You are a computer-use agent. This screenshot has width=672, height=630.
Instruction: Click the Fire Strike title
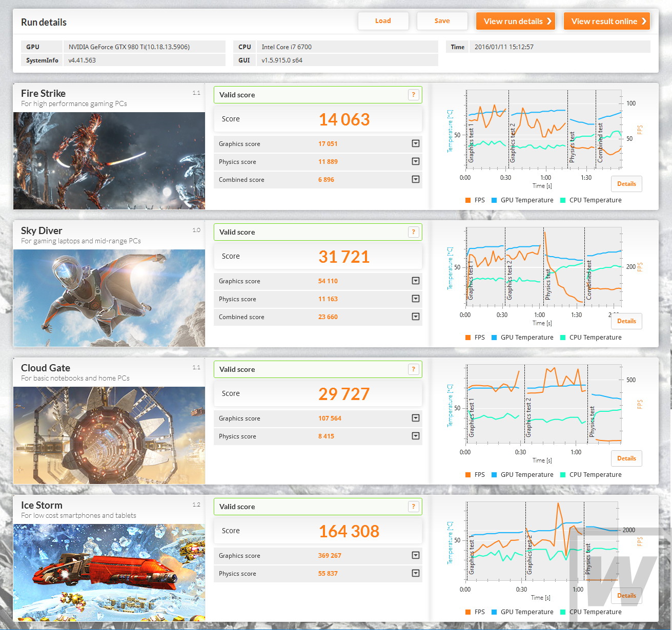point(43,93)
